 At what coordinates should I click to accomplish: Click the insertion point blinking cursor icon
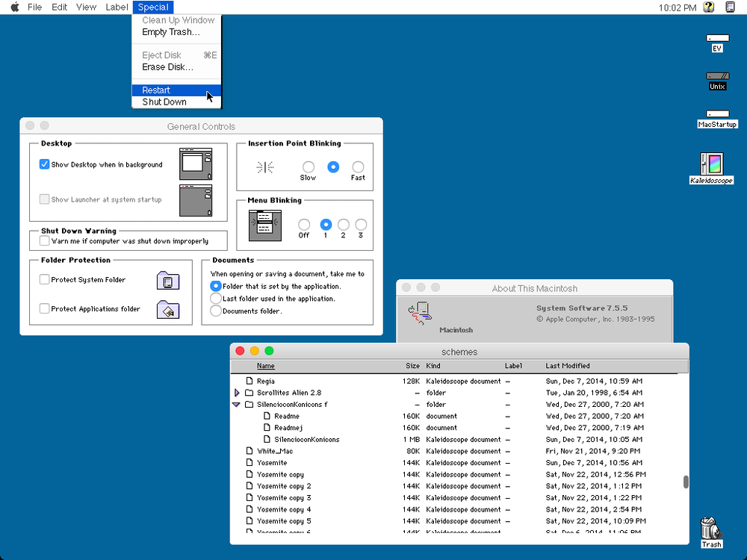coord(265,167)
